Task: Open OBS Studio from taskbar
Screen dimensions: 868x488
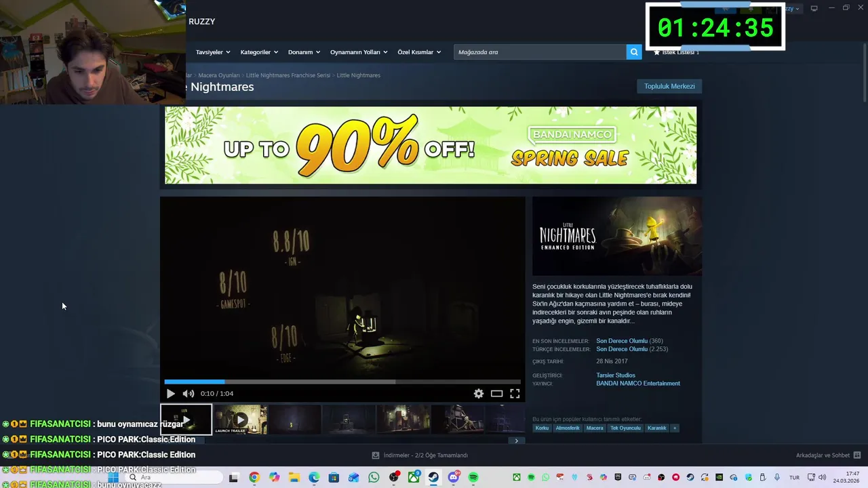Action: pyautogui.click(x=394, y=477)
